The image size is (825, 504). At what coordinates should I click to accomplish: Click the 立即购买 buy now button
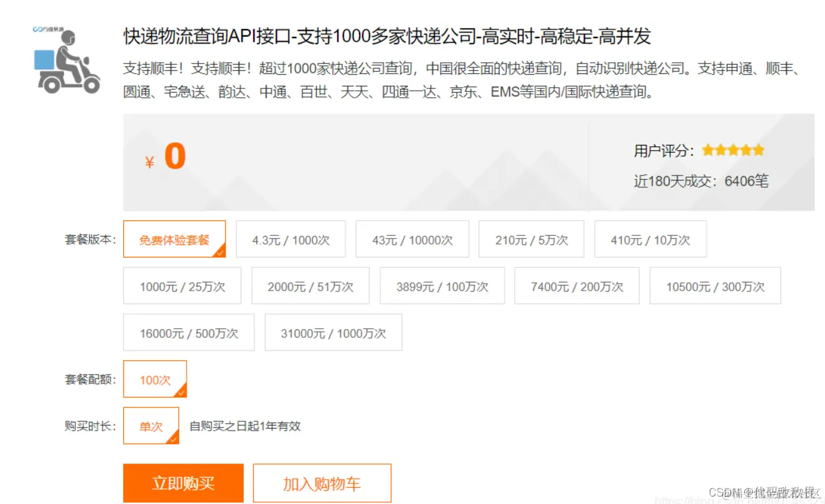(183, 483)
